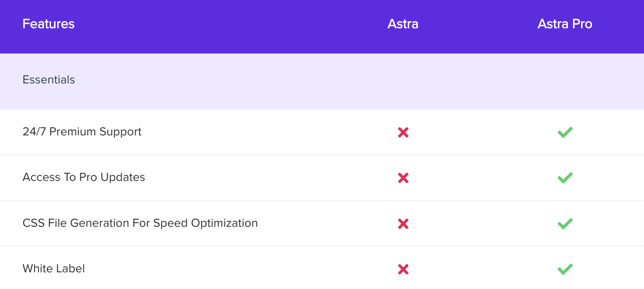
Task: Click empty area of the Essentials section band
Action: point(265,82)
